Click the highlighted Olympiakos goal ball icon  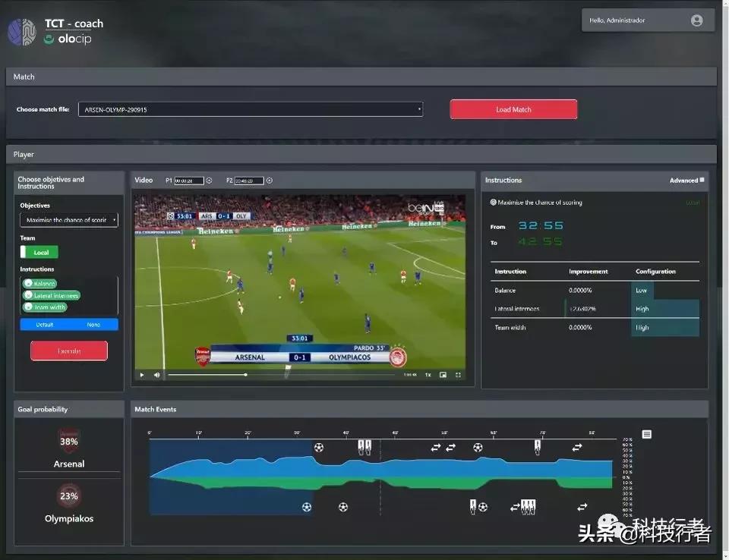point(306,507)
